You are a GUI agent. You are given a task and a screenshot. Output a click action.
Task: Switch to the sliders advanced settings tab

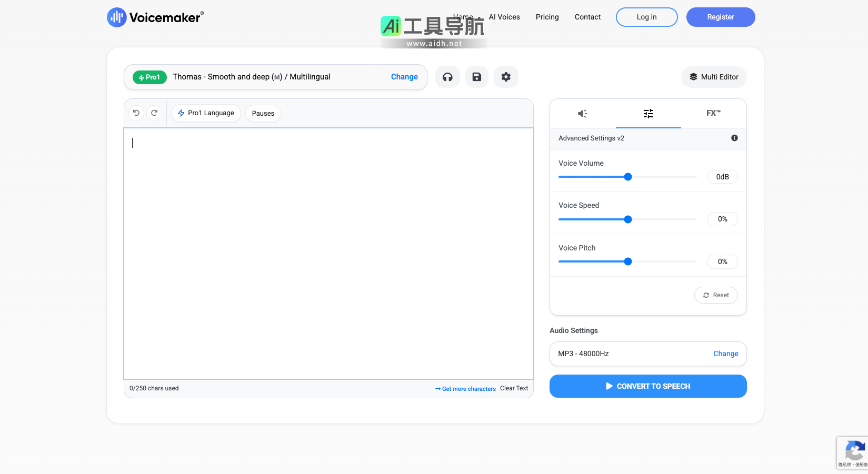tap(648, 114)
